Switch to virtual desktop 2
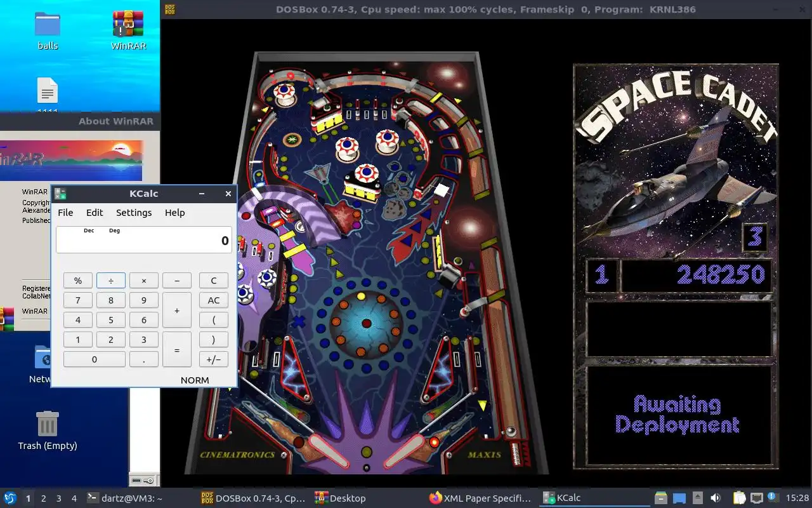This screenshot has height=508, width=812. coord(43,498)
